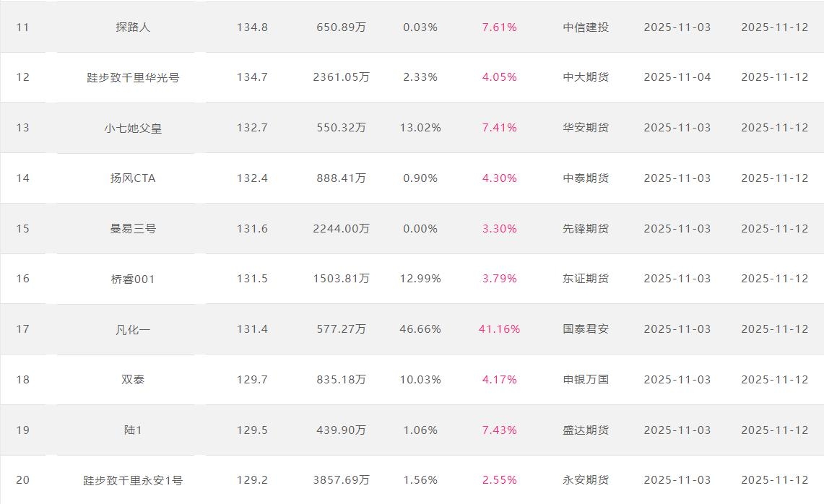Open the 国泰君安 company link
The image size is (824, 504).
586,329
